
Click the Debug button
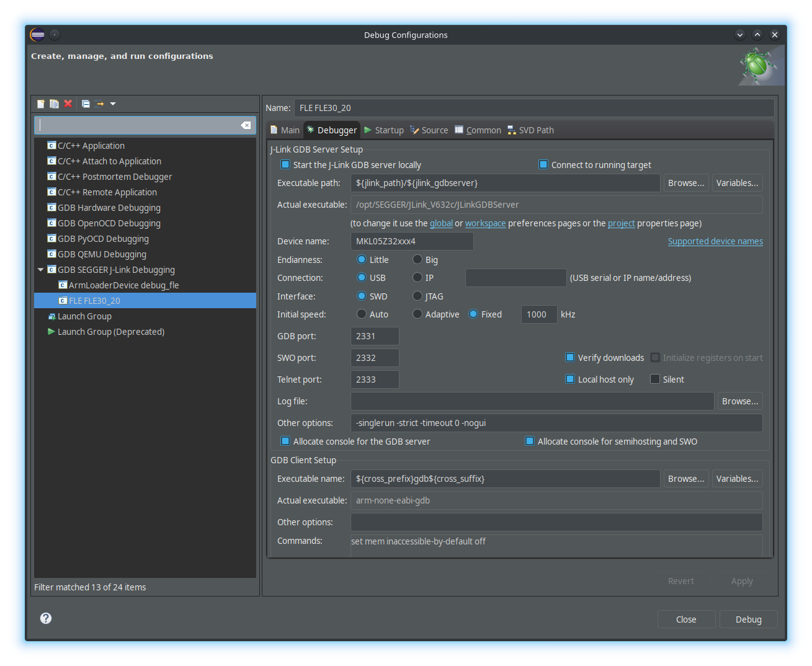(x=748, y=619)
